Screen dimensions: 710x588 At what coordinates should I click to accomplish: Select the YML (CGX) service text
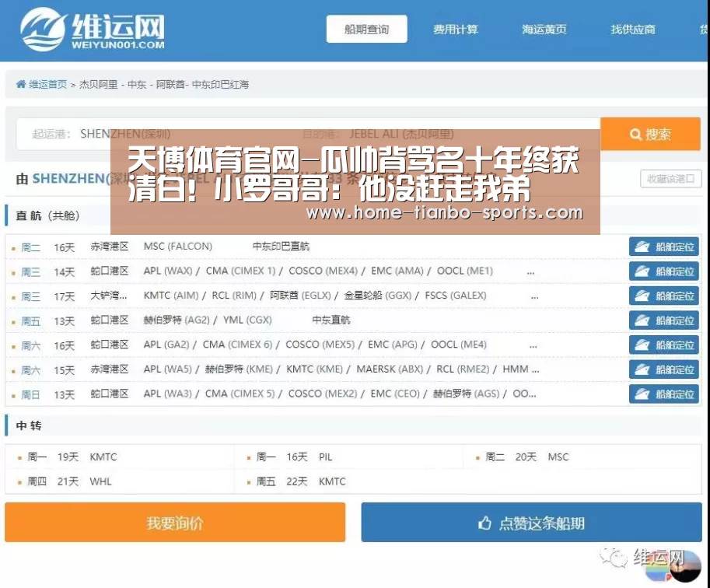pyautogui.click(x=247, y=320)
